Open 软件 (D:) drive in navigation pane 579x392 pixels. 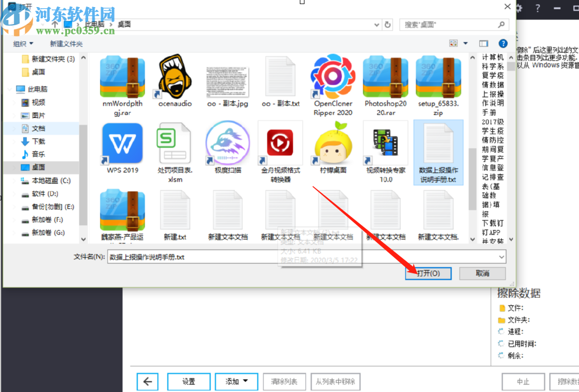click(40, 194)
